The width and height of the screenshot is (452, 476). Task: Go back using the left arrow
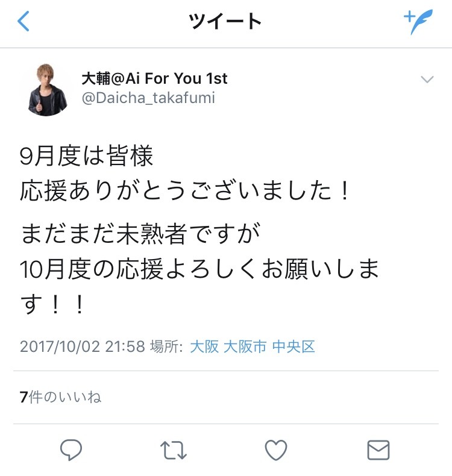pos(24,21)
